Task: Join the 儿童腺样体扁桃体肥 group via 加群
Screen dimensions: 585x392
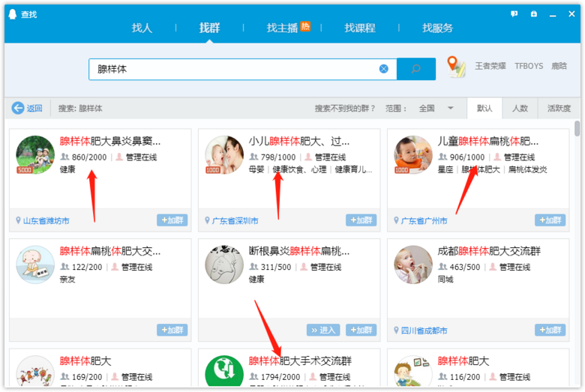Action: [x=550, y=220]
